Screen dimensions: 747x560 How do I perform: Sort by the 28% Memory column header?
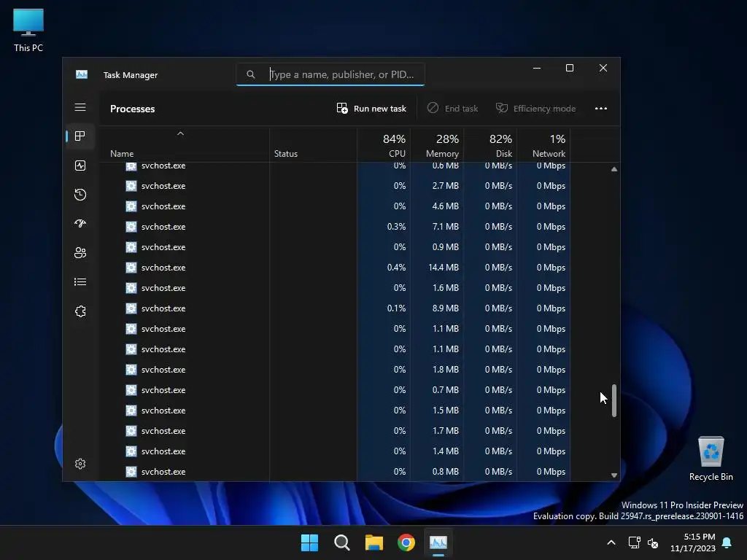pyautogui.click(x=438, y=145)
